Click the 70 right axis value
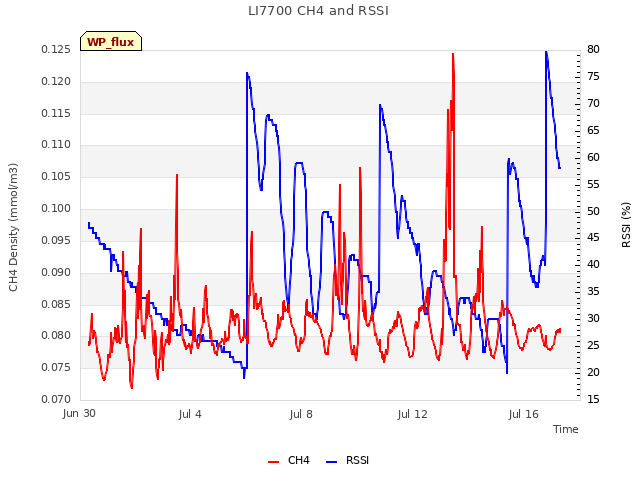 click(x=593, y=103)
